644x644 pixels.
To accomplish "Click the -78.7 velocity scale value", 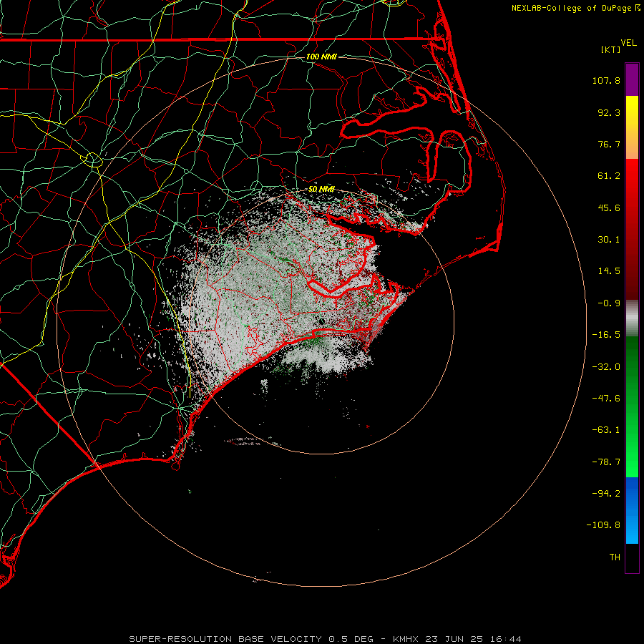I will pyautogui.click(x=606, y=462).
